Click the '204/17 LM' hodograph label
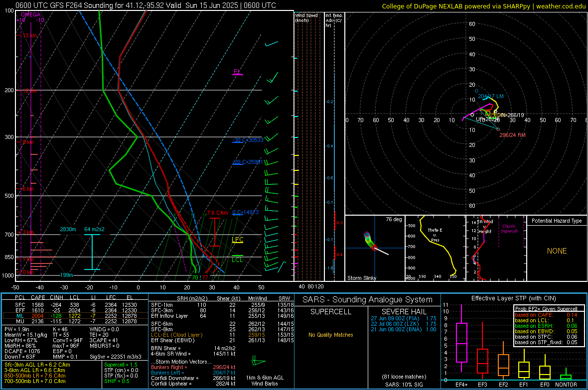 (x=491, y=96)
